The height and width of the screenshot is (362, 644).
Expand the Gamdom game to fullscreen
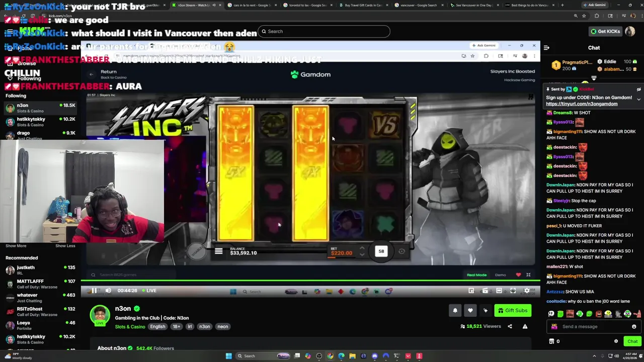click(x=528, y=275)
